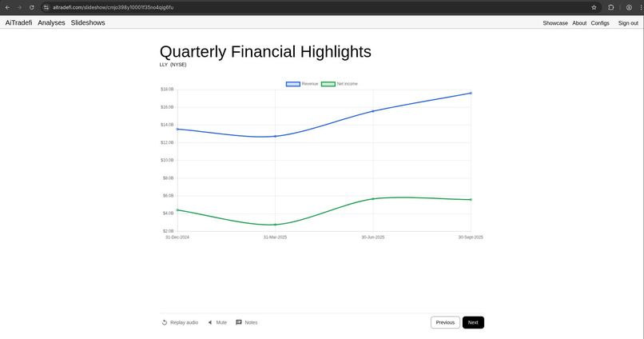Go to the next slide
Screen dimensions: 644x339
point(473,322)
